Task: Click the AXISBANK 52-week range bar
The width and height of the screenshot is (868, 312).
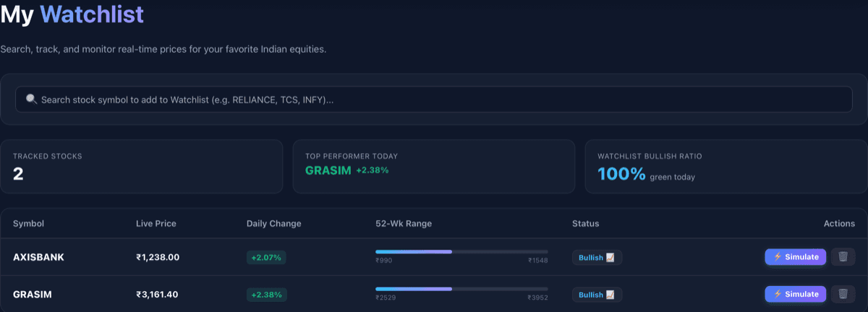Action: pyautogui.click(x=461, y=251)
